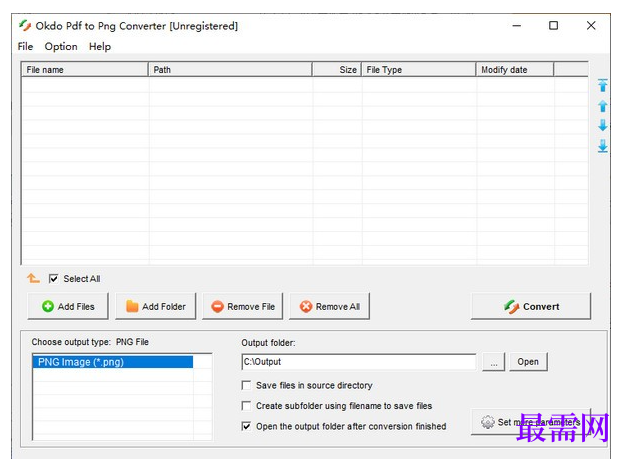Open the File menu

point(25,46)
